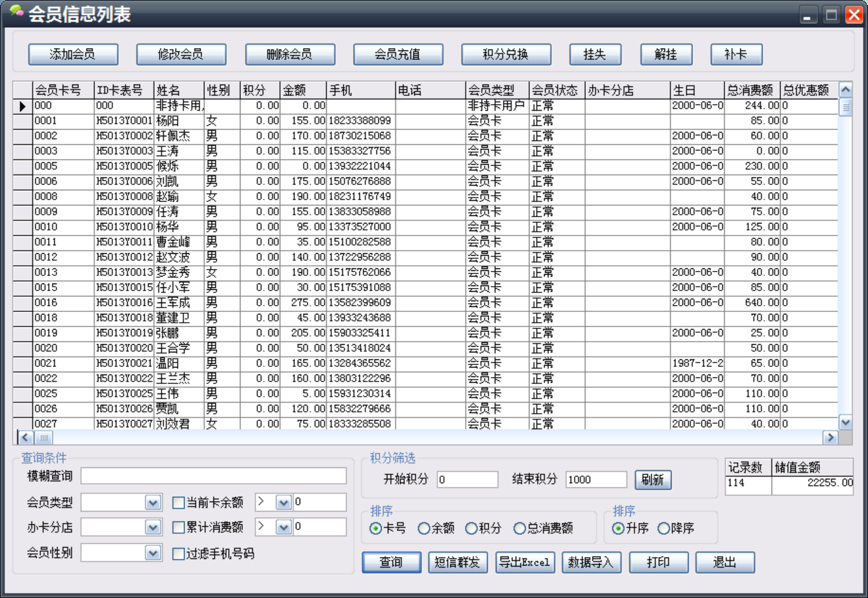Choose 升序 ascending order

tap(618, 529)
